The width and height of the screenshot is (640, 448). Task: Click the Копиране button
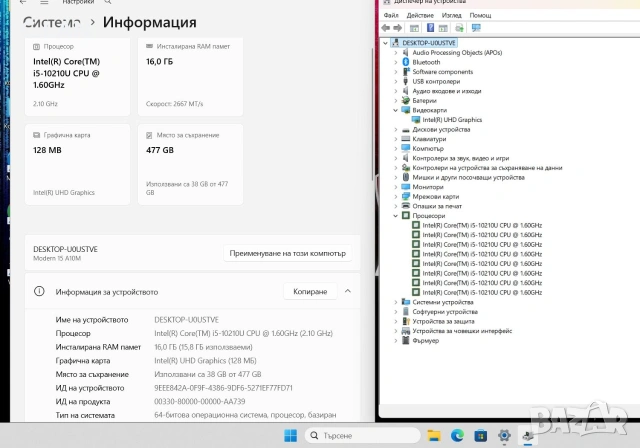[310, 291]
